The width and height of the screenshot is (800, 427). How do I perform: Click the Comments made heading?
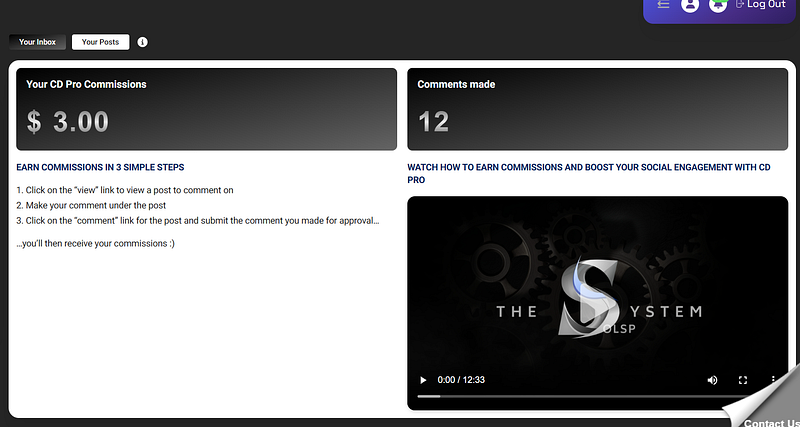coord(456,84)
